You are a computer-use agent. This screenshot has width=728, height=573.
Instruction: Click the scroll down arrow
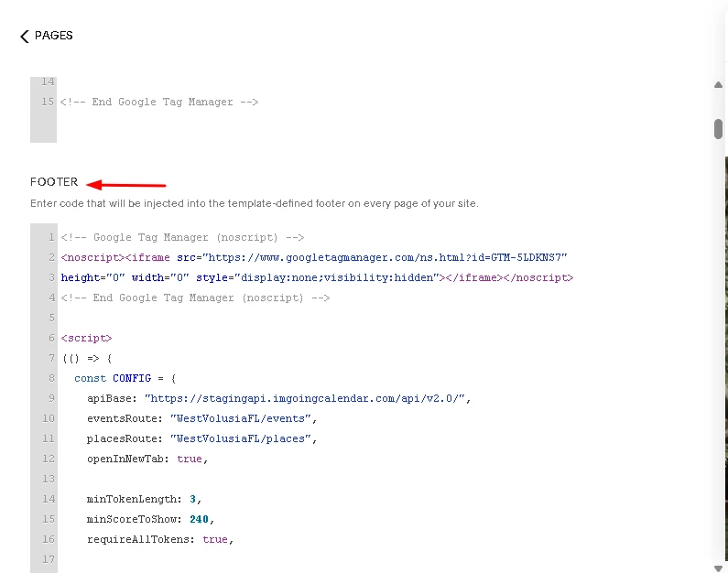[x=718, y=568]
